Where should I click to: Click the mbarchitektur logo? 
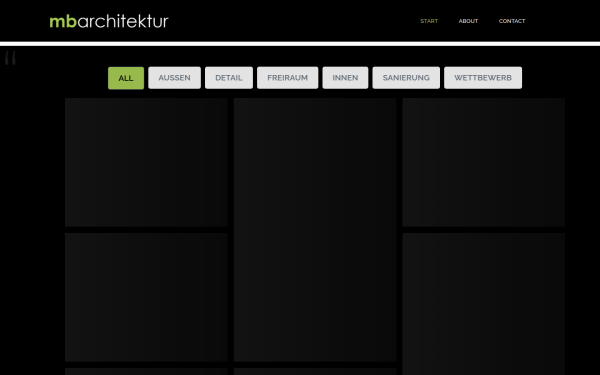click(x=109, y=21)
